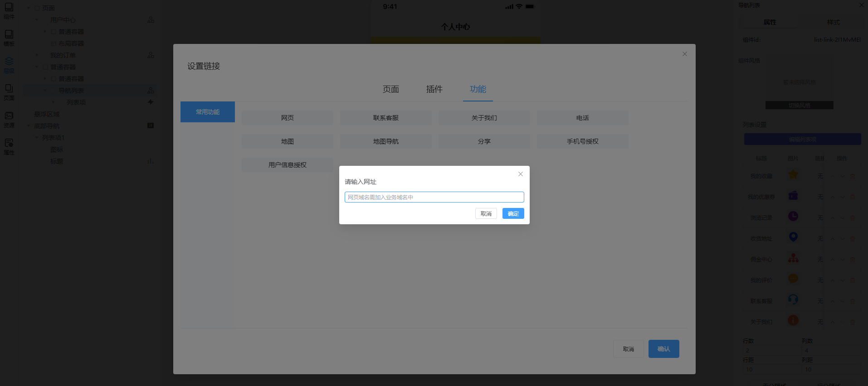
Task: Collapse the 列表项1 tree node
Action: tap(37, 138)
